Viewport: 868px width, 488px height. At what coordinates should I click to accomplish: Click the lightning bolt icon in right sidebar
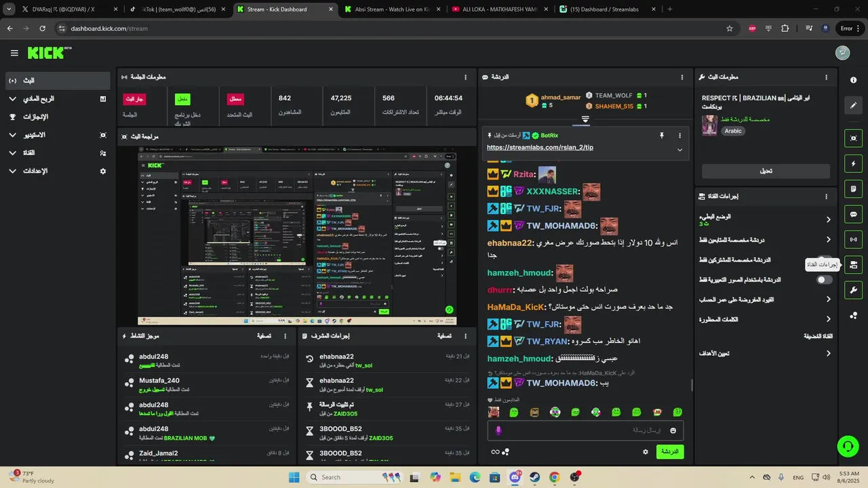click(853, 164)
